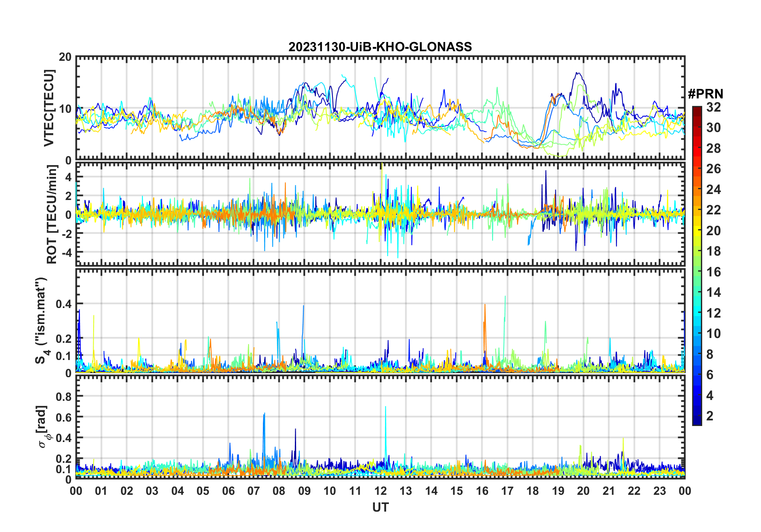Select the 13 hour tick on UT axis

(406, 491)
